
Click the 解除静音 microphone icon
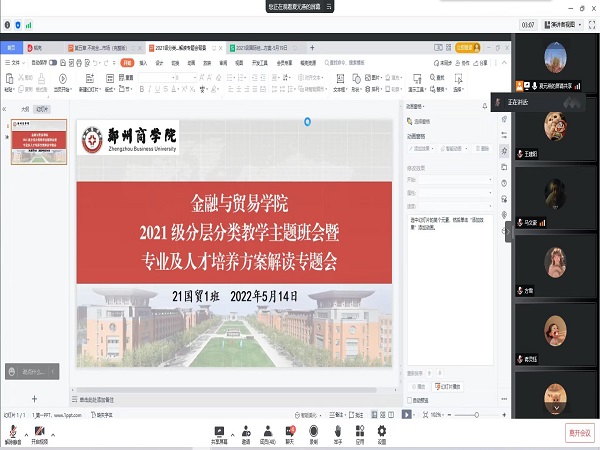[13, 430]
